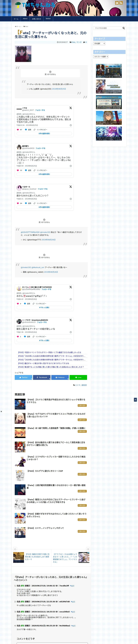Share the article with the Twitter button
The image size is (138, 644).
(24, 377)
